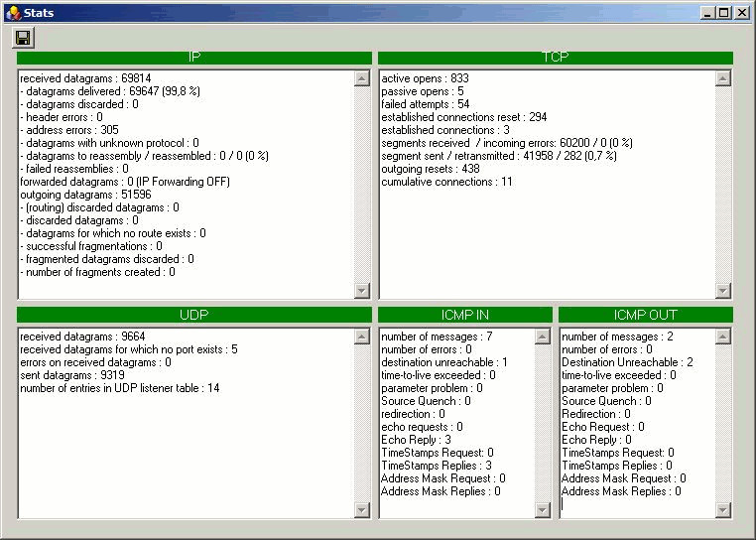The width and height of the screenshot is (756, 540).
Task: Click 'datagrams discarded : 0' in IP panel
Action: point(79,104)
